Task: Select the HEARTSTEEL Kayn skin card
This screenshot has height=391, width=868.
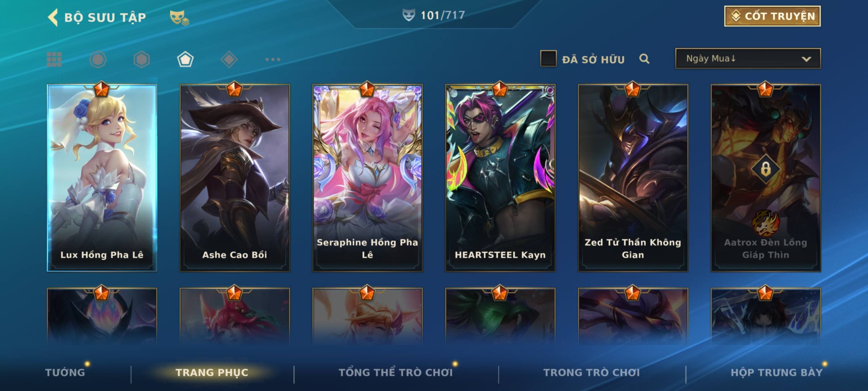Action: [x=500, y=178]
